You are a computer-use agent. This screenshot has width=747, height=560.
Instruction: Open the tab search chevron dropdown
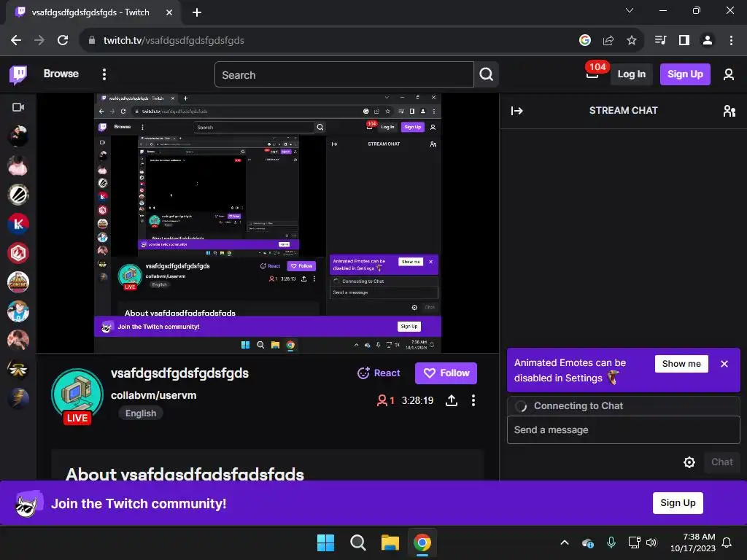coord(630,10)
